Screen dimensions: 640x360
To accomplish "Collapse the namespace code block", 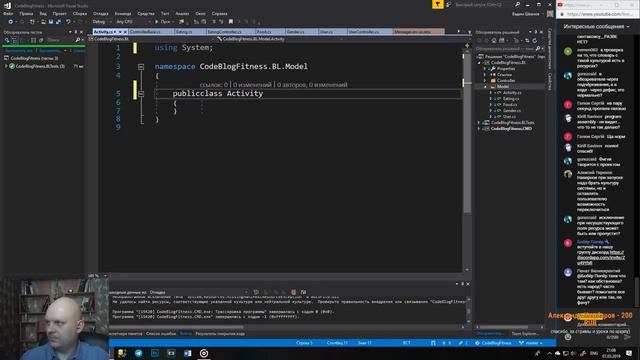I will pos(141,67).
